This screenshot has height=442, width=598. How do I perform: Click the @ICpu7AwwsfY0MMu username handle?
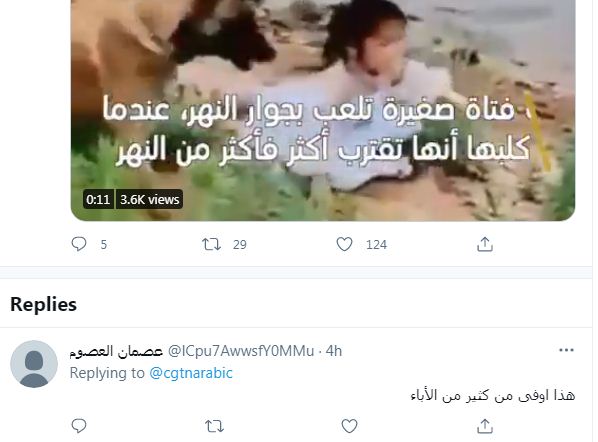[x=241, y=351]
